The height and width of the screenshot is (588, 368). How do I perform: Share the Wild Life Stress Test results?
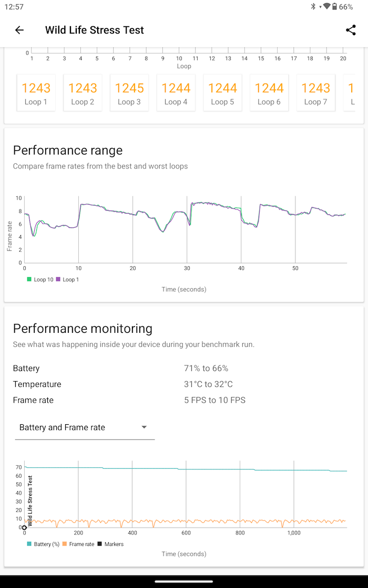pos(351,30)
